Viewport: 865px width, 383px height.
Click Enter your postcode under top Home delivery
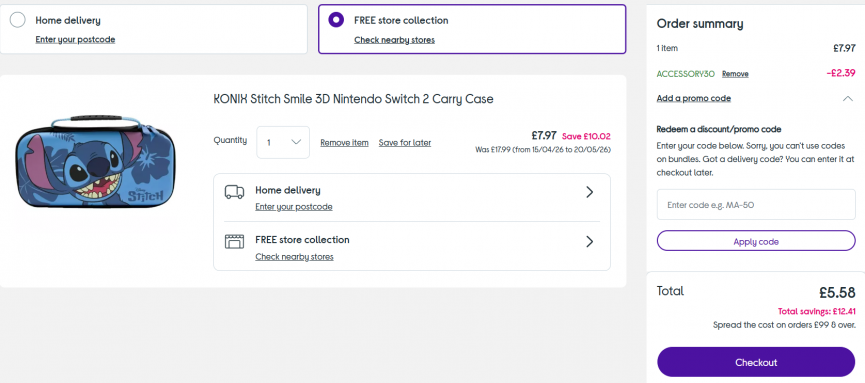(x=75, y=39)
